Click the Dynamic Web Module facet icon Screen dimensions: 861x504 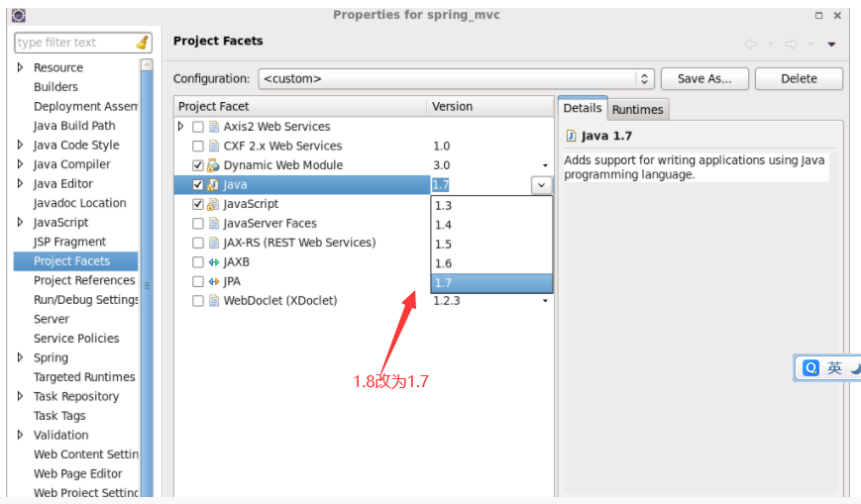(x=214, y=165)
